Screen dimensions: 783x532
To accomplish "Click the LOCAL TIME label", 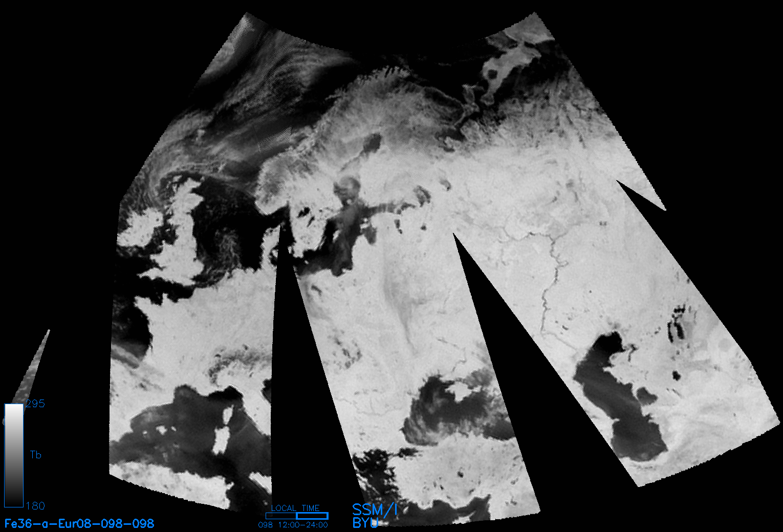I will click(295, 508).
